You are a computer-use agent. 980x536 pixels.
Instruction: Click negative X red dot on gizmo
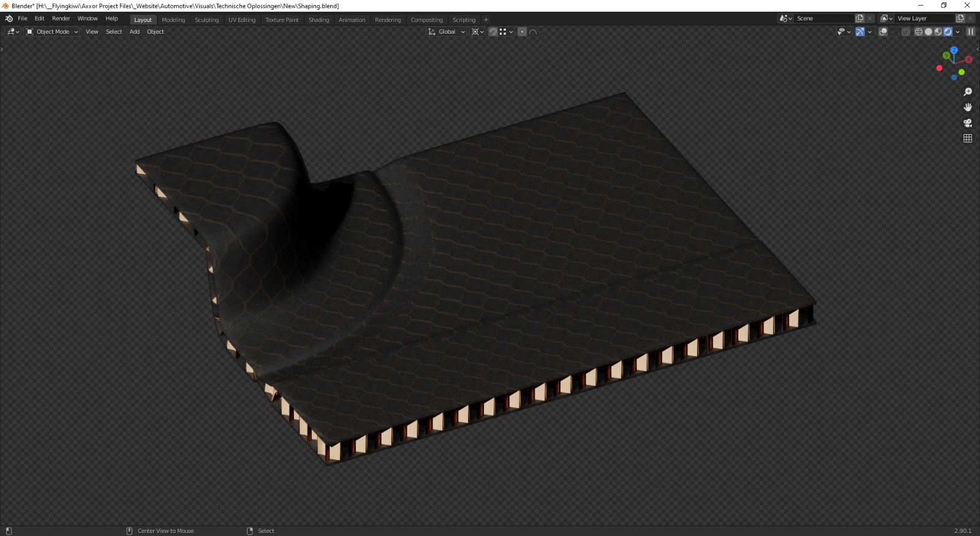tap(939, 68)
